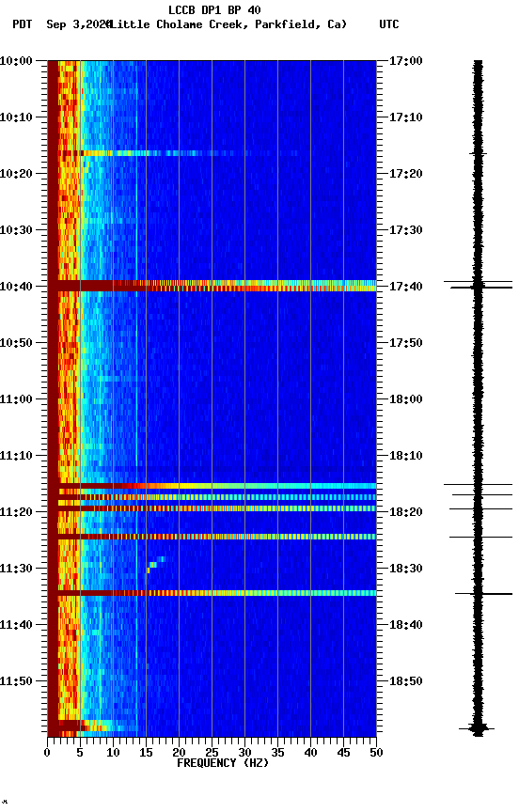
Task: Click the '18:40' UTC time label
Action: (x=406, y=626)
